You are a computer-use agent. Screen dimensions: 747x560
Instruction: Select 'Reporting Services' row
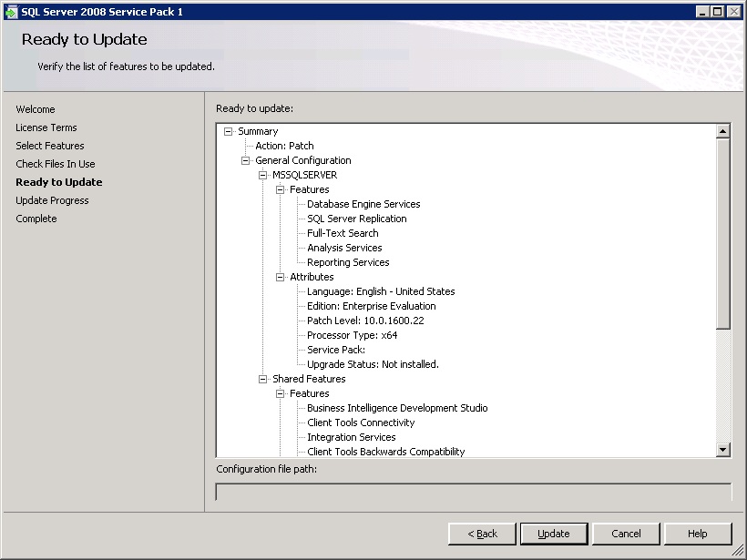coord(348,262)
